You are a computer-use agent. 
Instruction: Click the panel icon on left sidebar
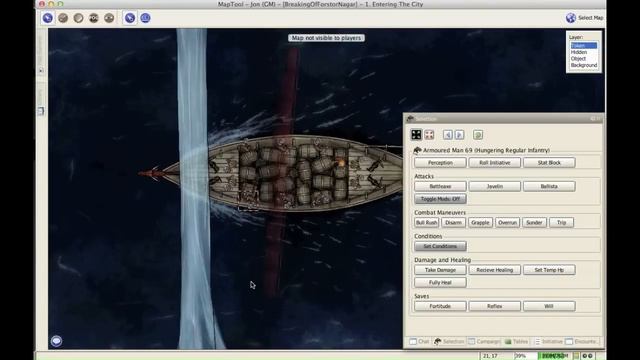[41, 111]
